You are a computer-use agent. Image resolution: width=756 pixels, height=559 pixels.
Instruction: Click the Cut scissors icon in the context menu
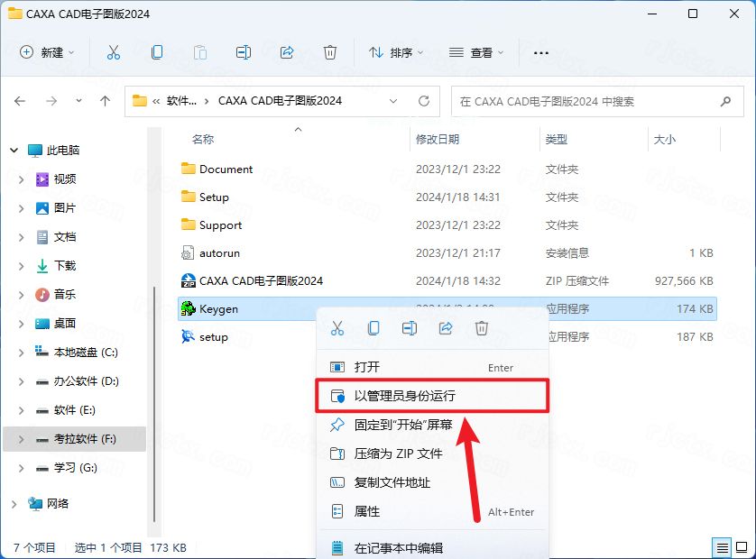tap(337, 328)
